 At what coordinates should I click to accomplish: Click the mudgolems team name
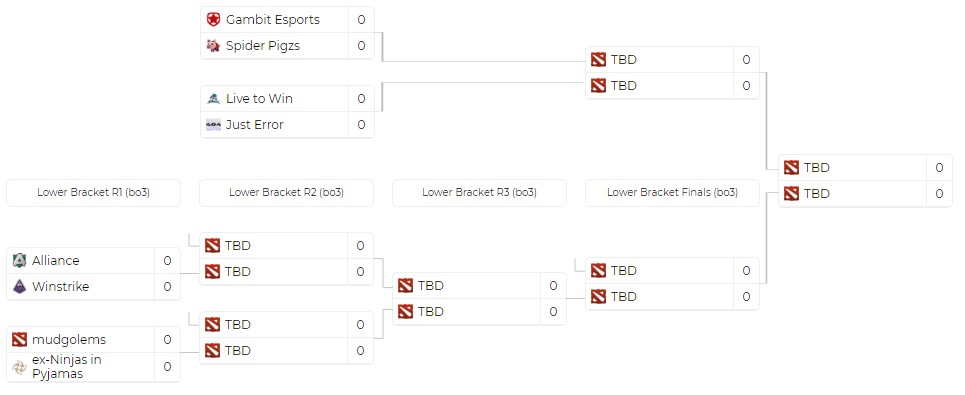coord(69,340)
